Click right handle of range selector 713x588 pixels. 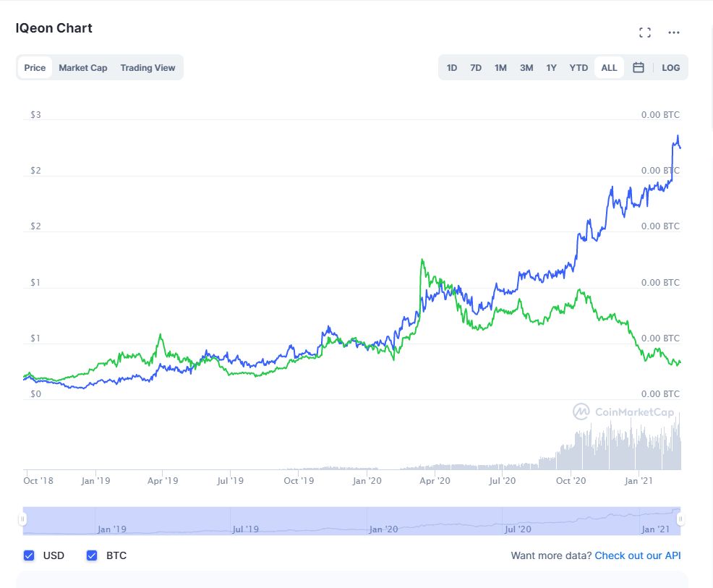pyautogui.click(x=680, y=519)
